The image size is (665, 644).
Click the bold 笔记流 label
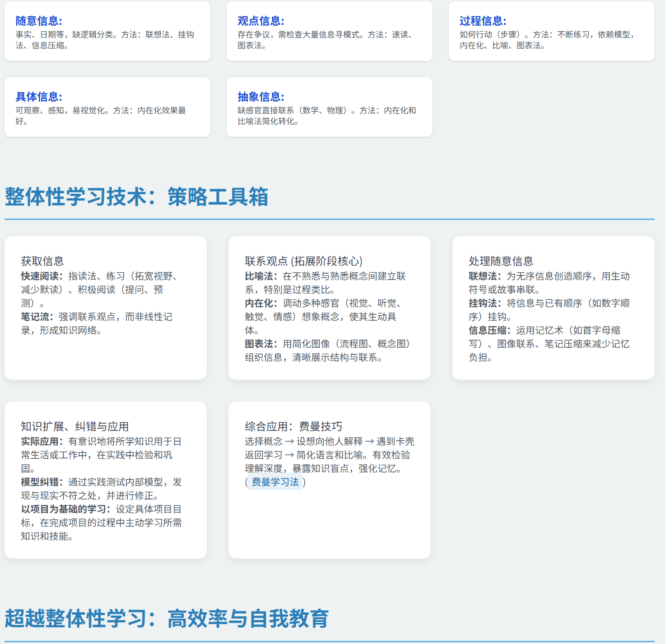point(37,317)
